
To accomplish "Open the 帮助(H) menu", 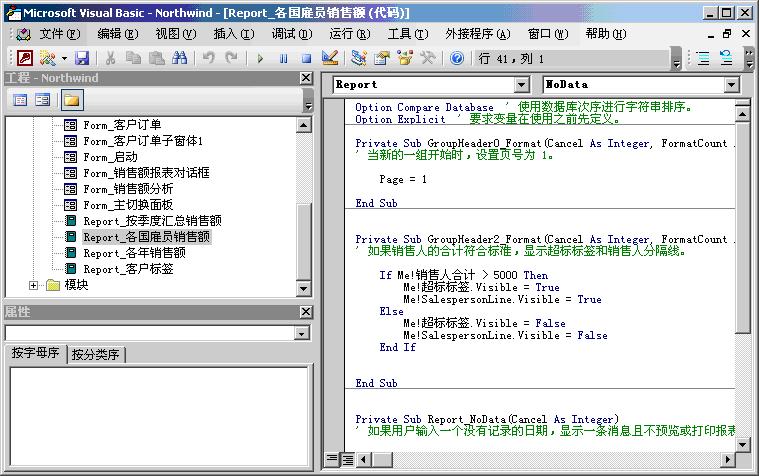I will coord(606,34).
